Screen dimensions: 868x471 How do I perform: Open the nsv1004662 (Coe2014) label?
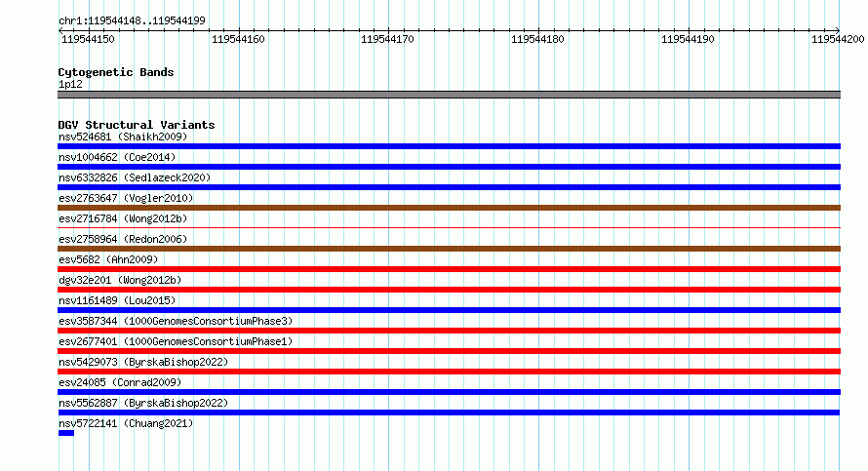(117, 157)
